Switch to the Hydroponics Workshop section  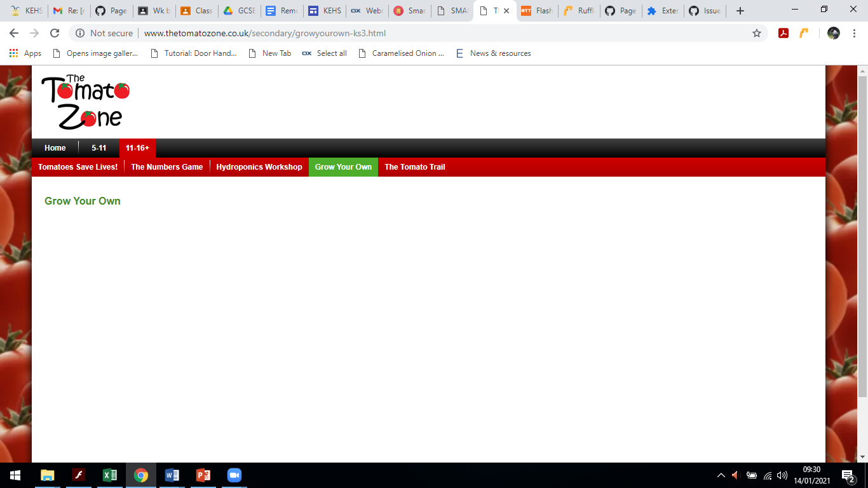coord(259,166)
